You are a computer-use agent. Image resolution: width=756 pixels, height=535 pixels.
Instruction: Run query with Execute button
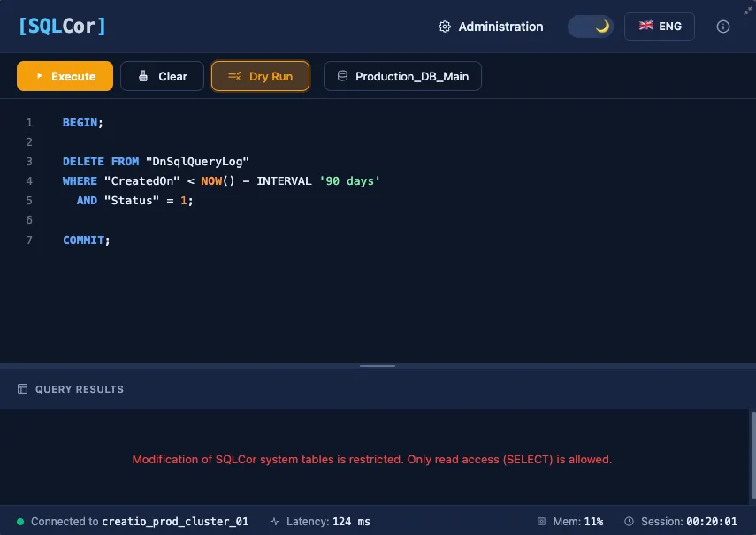65,76
